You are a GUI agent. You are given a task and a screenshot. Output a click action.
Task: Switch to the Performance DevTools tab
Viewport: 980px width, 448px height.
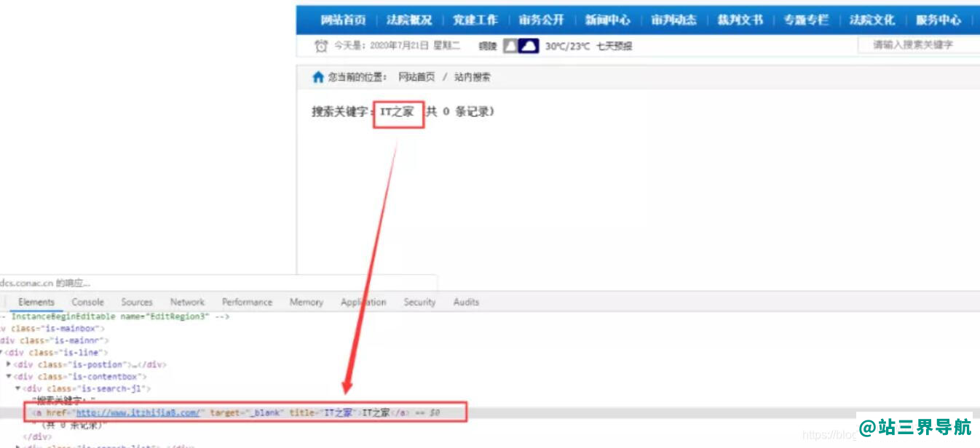tap(248, 302)
